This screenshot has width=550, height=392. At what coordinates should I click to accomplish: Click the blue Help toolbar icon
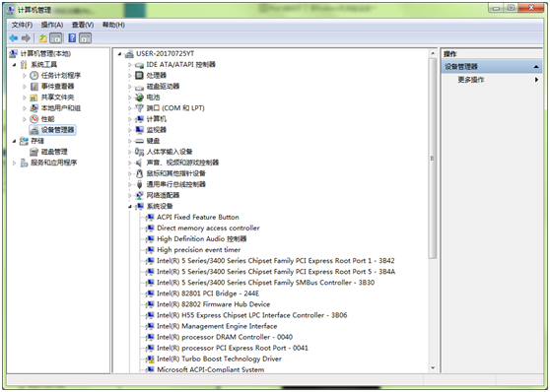pos(72,38)
